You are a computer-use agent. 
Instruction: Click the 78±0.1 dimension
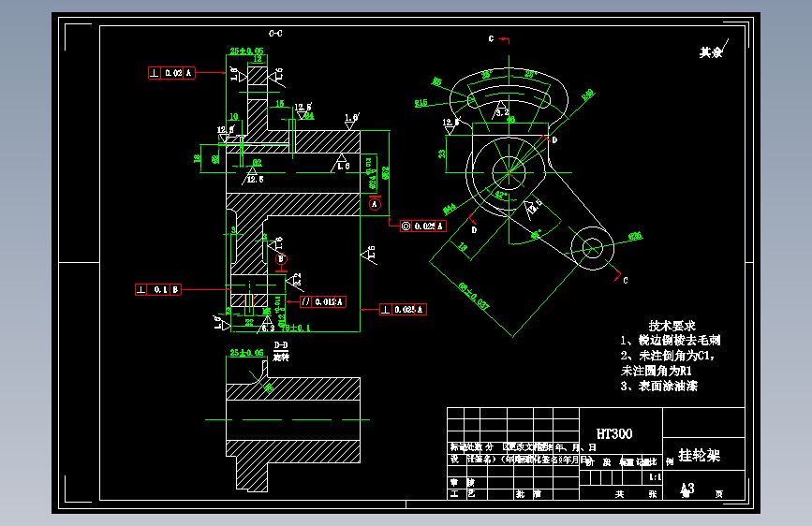click(x=296, y=329)
